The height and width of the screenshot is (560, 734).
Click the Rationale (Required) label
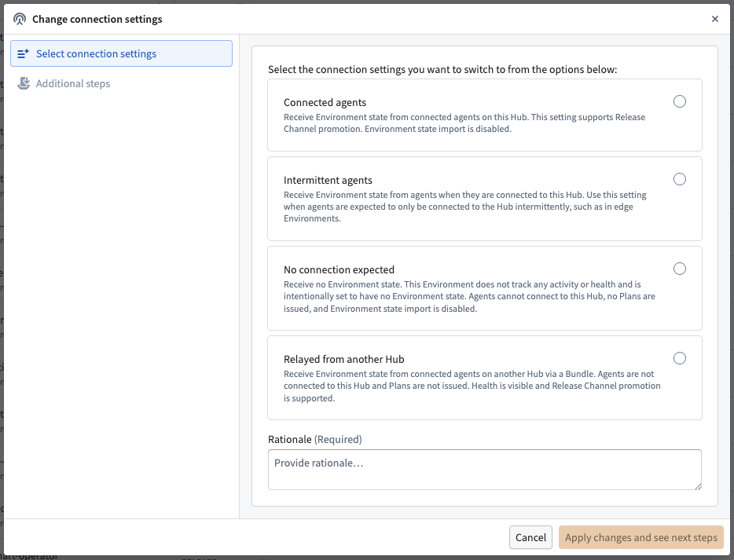tap(315, 439)
